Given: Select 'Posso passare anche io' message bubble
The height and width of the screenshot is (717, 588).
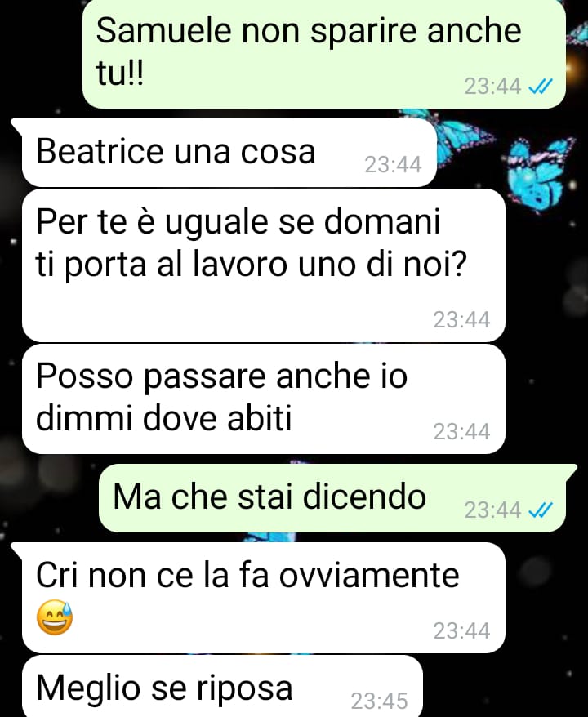Looking at the screenshot, I should coord(263,399).
